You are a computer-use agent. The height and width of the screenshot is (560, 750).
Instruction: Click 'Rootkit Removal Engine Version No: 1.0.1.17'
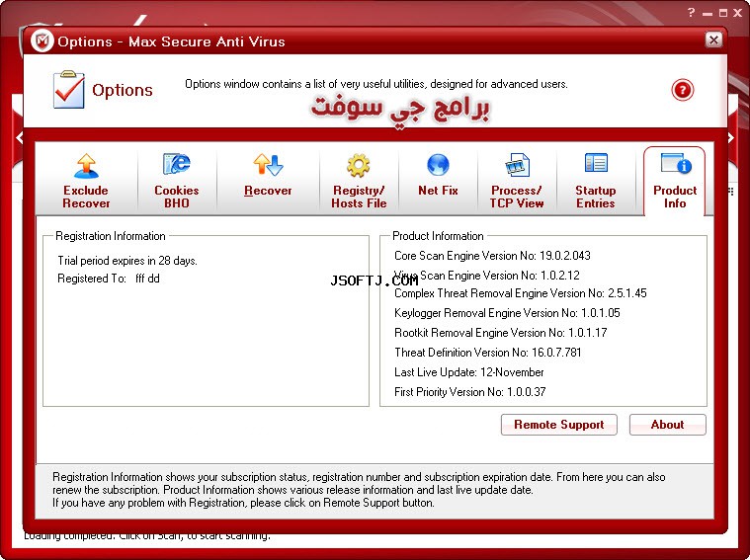coord(501,333)
